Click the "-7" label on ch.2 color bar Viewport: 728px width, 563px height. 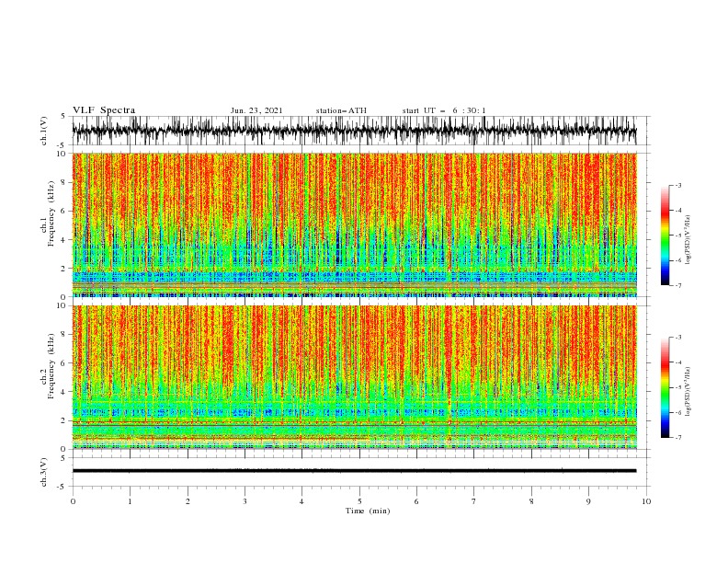tap(677, 438)
